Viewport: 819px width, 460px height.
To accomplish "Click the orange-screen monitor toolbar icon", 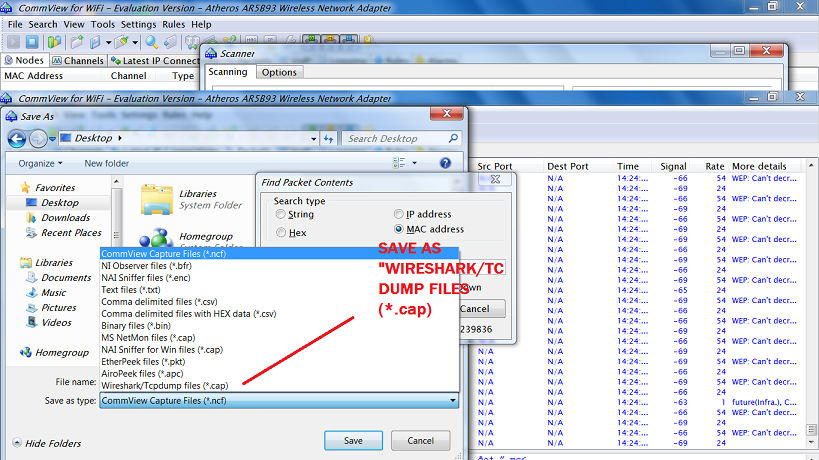I will tap(330, 40).
